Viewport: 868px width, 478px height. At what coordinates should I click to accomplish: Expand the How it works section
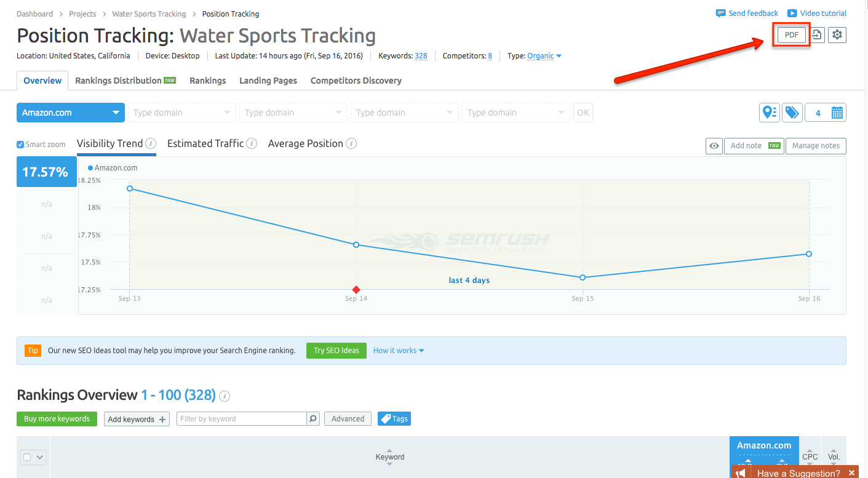(x=399, y=350)
